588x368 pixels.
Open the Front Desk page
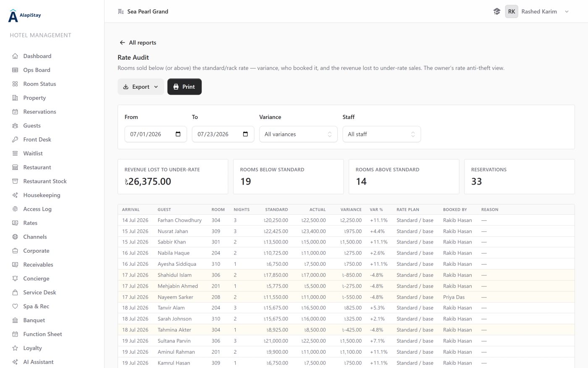point(37,139)
